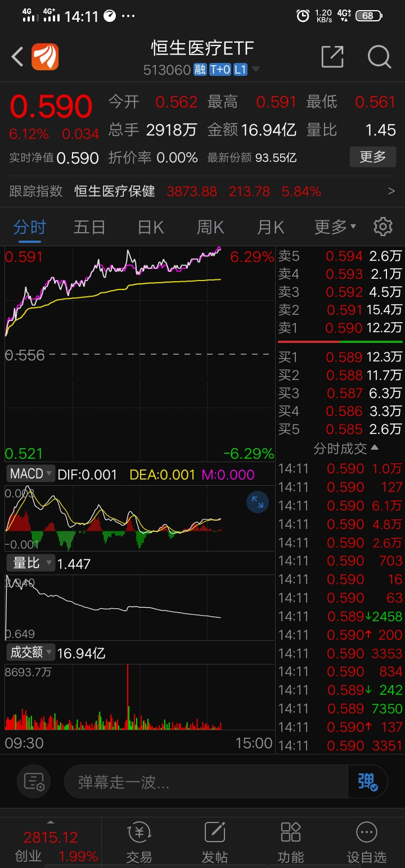
Task: Tap the 折价率 0.00% value
Action: pos(177,158)
